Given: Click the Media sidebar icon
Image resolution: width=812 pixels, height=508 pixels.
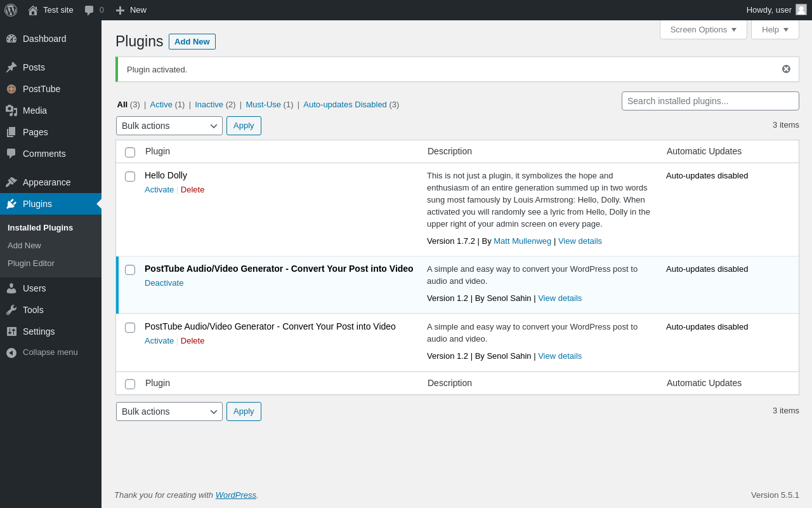Looking at the screenshot, I should coord(11,110).
